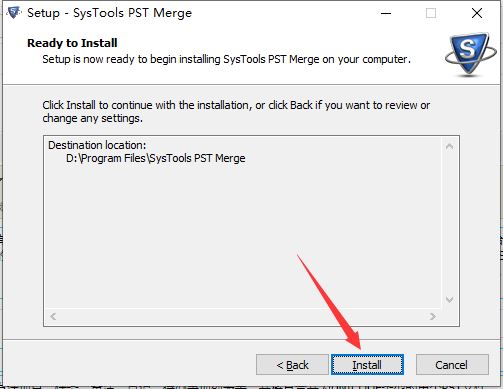Click the disabled maximize window button
This screenshot has height=389, width=503.
click(431, 13)
